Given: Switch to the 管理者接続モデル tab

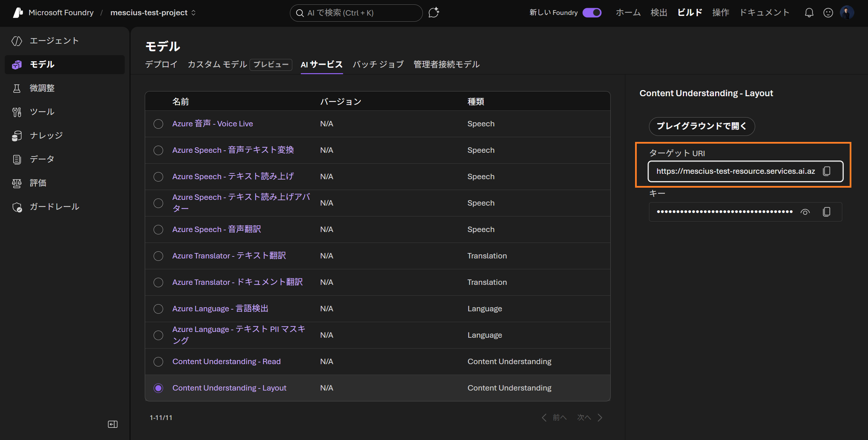Looking at the screenshot, I should (447, 64).
